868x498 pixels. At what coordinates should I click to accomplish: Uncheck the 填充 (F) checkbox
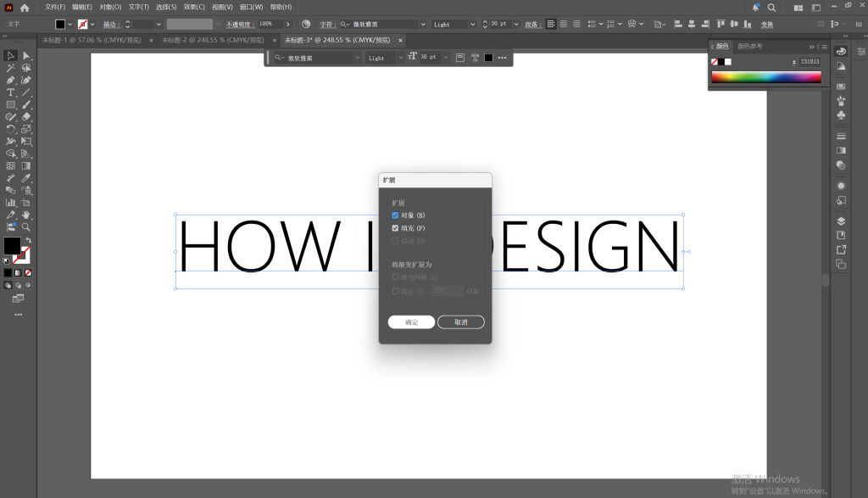(x=395, y=228)
